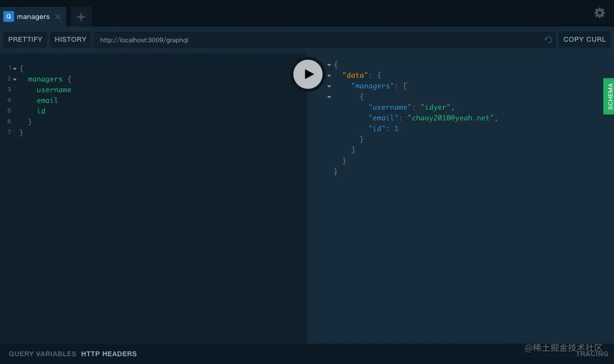Click the "managers" key in response
The height and width of the screenshot is (364, 614).
click(x=373, y=86)
